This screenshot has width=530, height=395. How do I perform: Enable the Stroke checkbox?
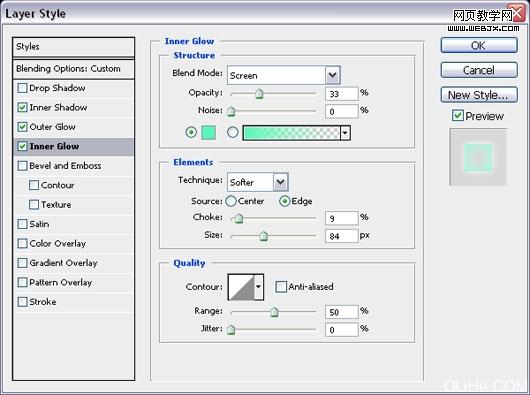click(22, 302)
